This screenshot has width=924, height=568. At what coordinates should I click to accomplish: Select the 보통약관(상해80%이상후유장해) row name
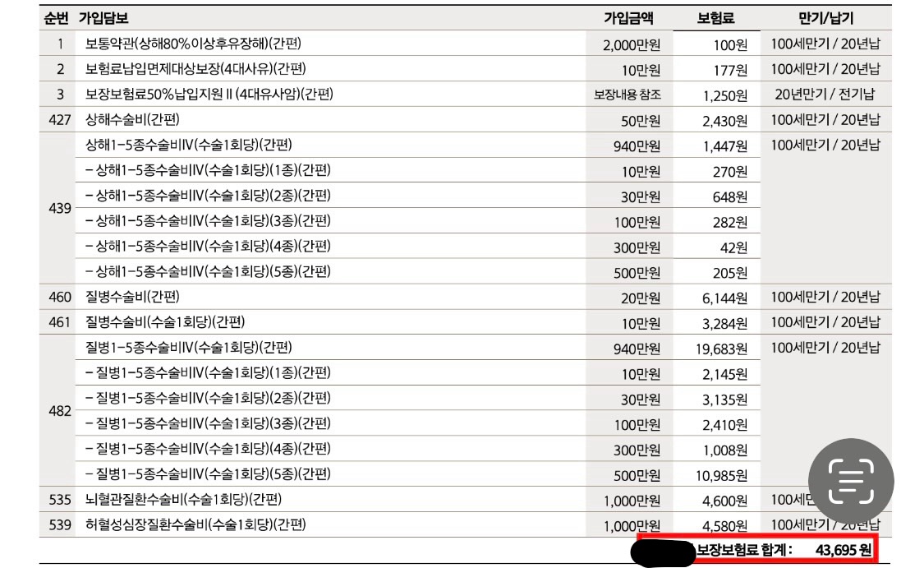(x=199, y=44)
